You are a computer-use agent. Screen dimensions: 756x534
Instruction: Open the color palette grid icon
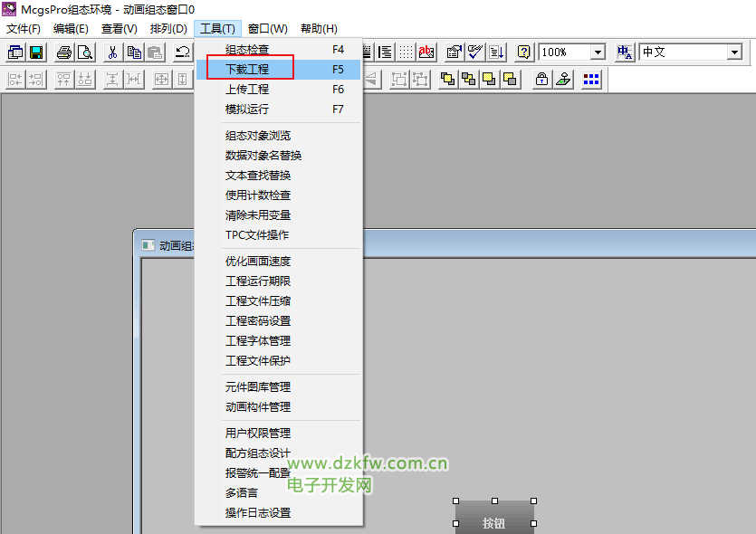(591, 80)
